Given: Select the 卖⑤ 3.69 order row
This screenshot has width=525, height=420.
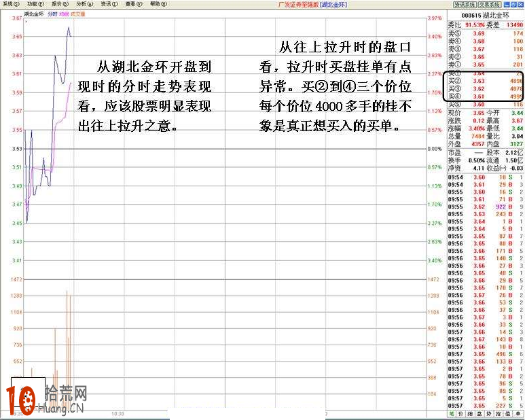Looking at the screenshot, I should coord(486,33).
